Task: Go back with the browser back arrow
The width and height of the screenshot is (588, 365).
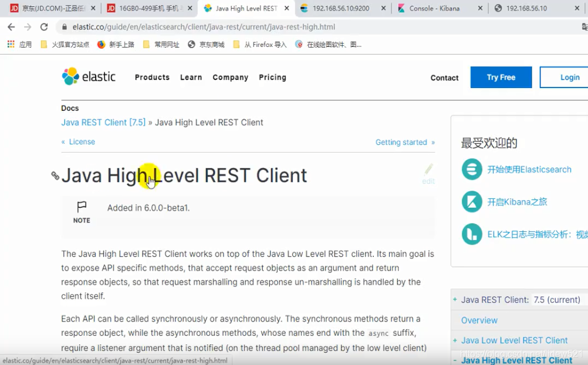Action: point(11,27)
